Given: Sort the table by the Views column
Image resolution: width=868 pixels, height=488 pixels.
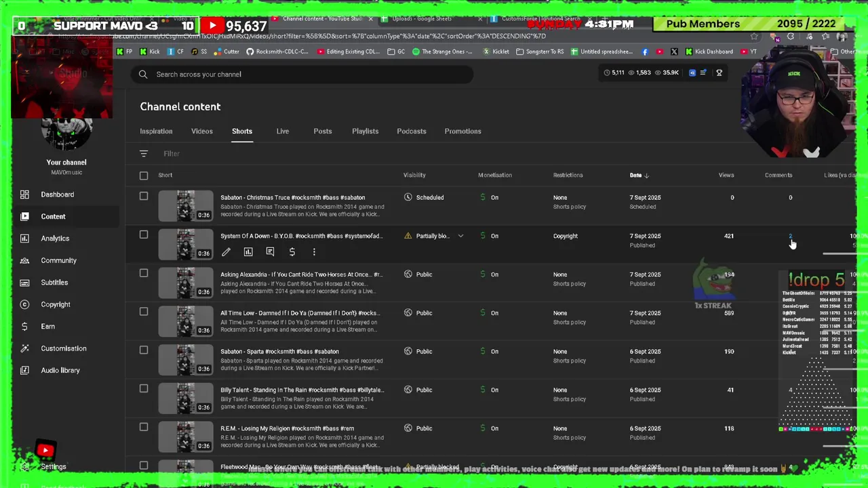Looking at the screenshot, I should [726, 176].
